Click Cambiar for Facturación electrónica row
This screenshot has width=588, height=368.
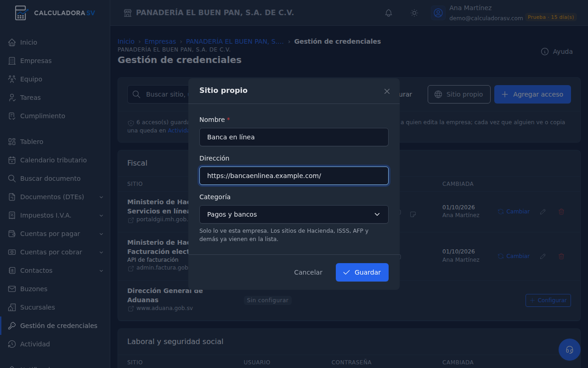[514, 256]
